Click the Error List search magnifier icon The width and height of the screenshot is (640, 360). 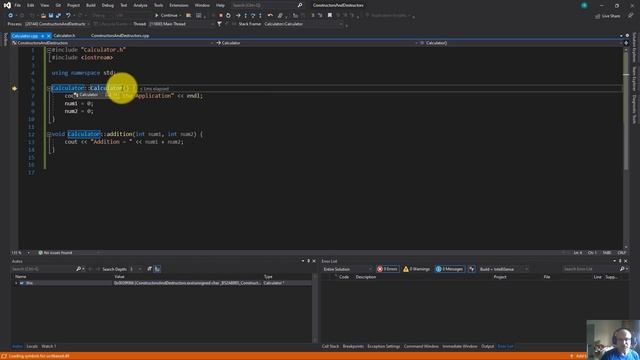pyautogui.click(x=622, y=269)
